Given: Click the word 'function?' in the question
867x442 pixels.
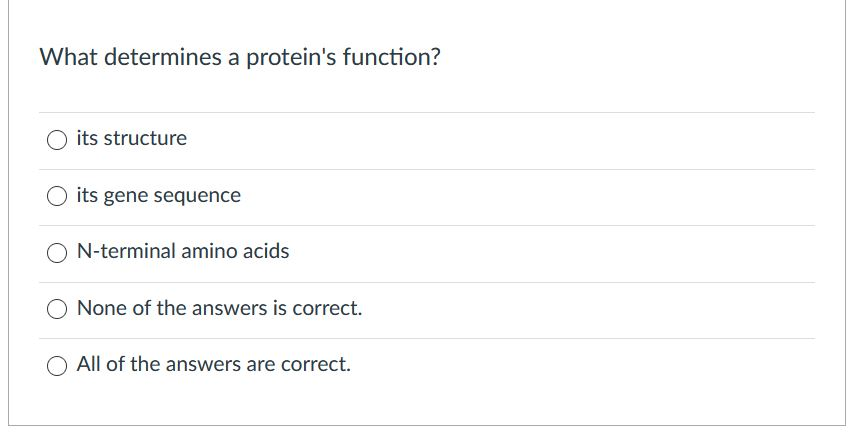Looking at the screenshot, I should pyautogui.click(x=391, y=58).
